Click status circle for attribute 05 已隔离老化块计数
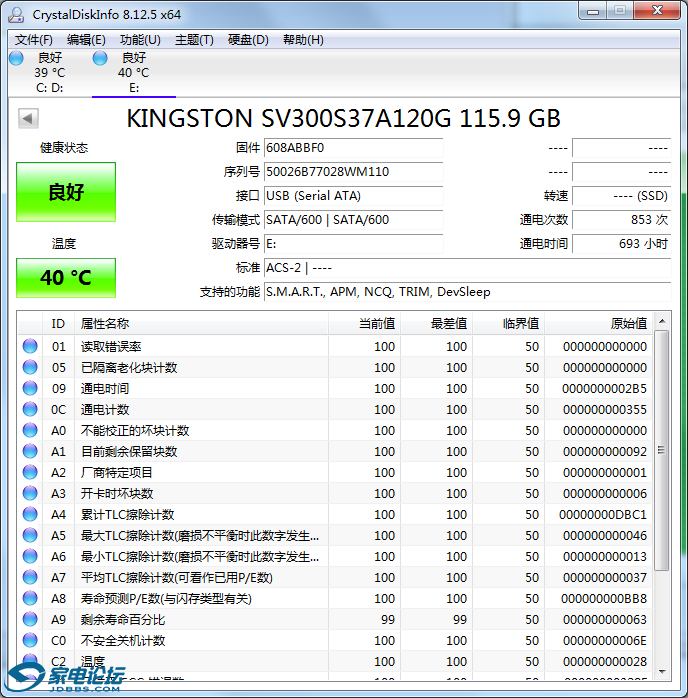Image resolution: width=688 pixels, height=698 pixels. click(x=30, y=367)
